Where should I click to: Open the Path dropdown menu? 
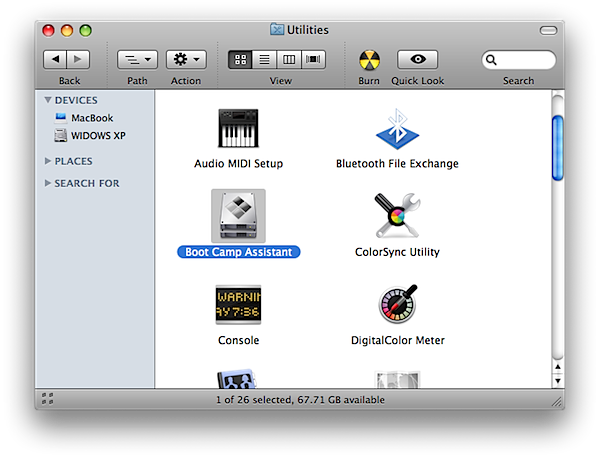click(137, 59)
